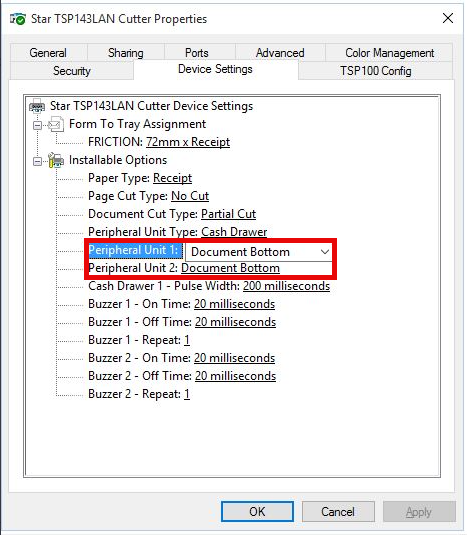This screenshot has width=467, height=535.
Task: Switch to the TSP100 Config tab
Action: pos(376,71)
